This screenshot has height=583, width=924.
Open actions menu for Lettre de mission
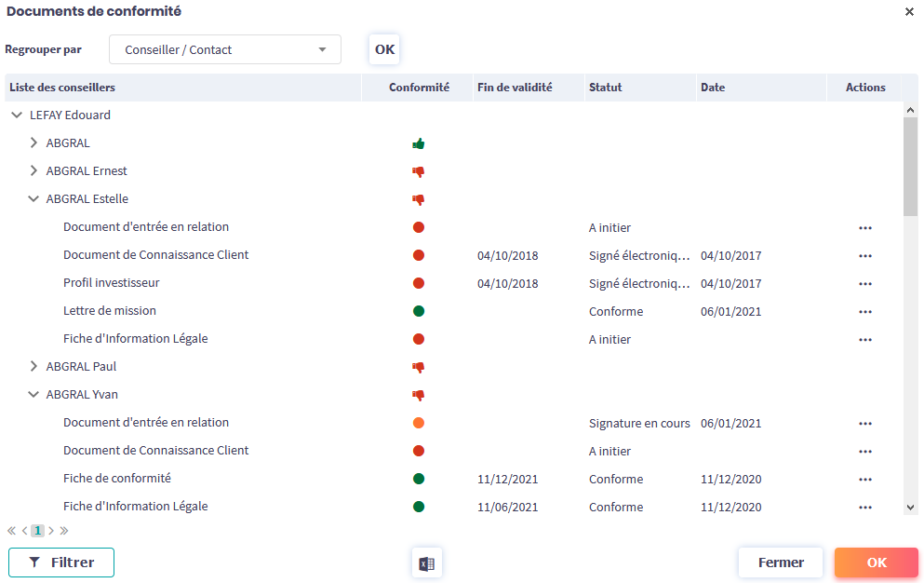click(865, 311)
